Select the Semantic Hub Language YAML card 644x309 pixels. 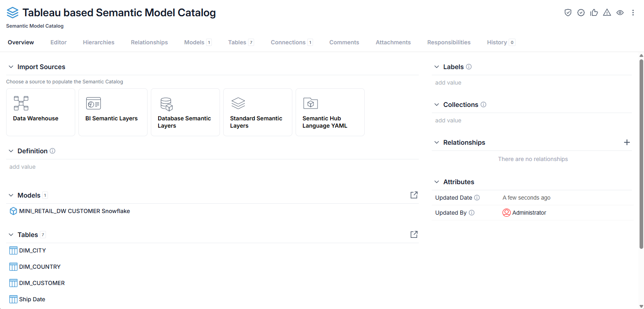point(330,112)
